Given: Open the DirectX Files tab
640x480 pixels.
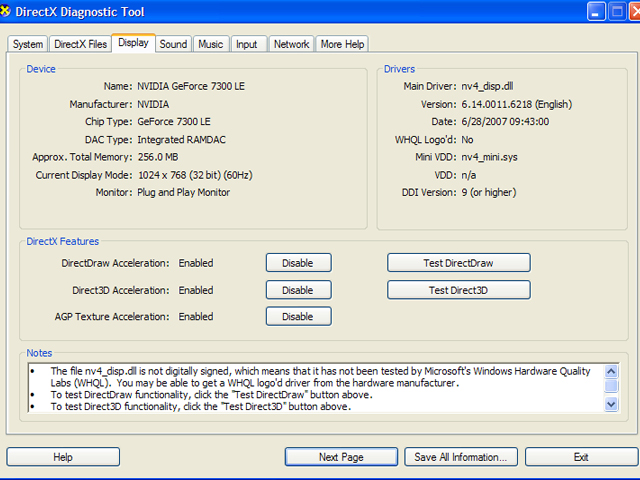Looking at the screenshot, I should (x=80, y=44).
